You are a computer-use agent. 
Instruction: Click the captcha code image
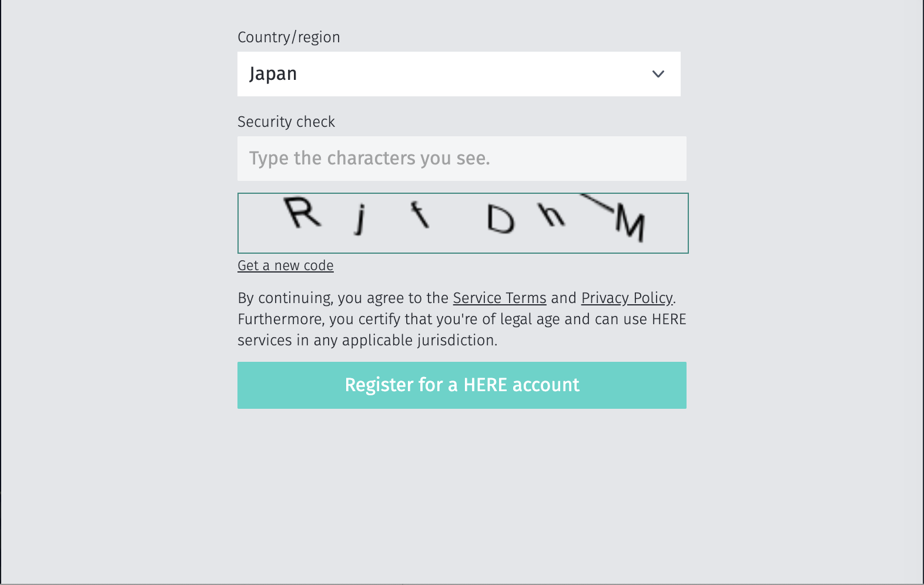pyautogui.click(x=463, y=223)
